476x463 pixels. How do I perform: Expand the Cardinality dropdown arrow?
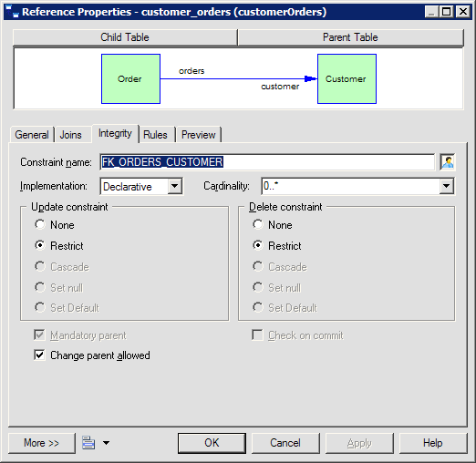point(446,186)
